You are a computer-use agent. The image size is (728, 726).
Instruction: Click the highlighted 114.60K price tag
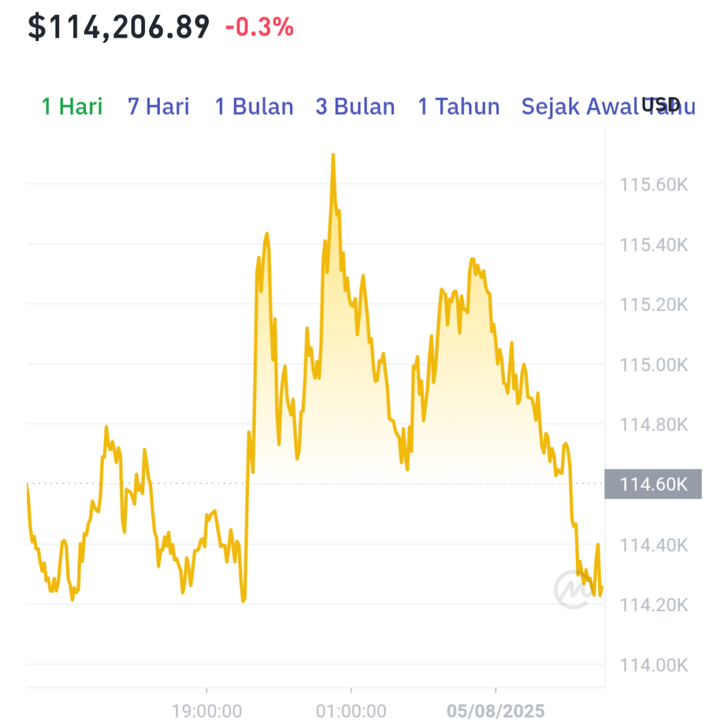coord(653,482)
